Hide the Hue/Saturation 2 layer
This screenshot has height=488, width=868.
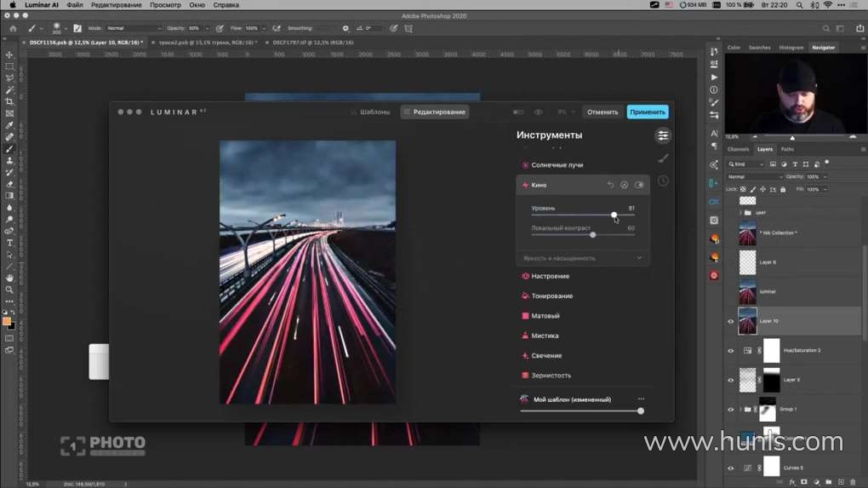[730, 350]
